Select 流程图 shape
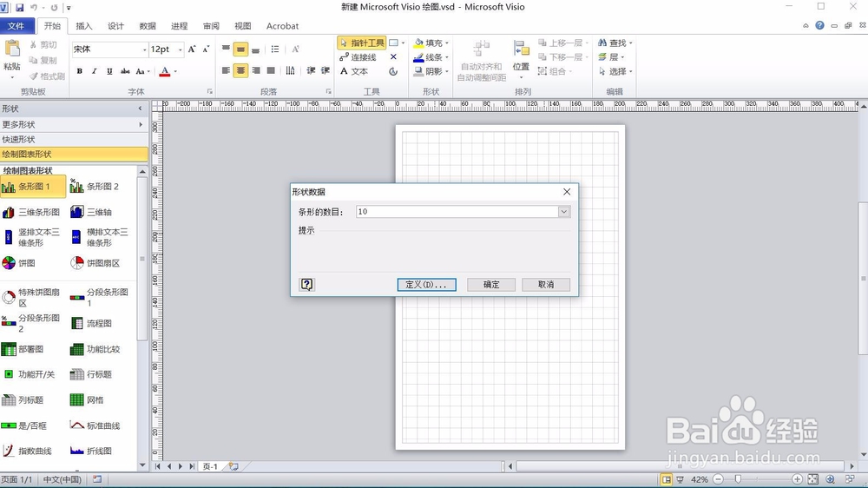Image resolution: width=868 pixels, height=488 pixels. [91, 323]
